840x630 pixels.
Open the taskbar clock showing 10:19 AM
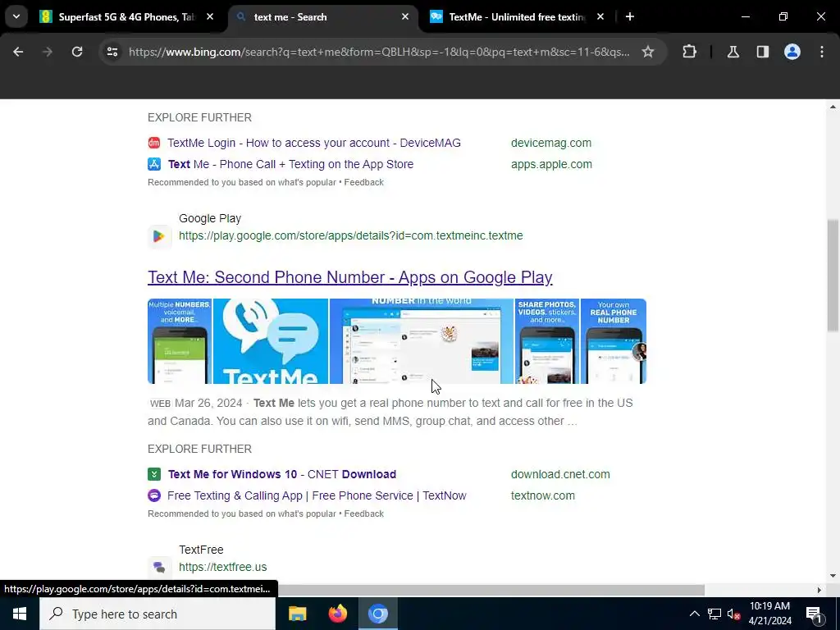coord(769,614)
